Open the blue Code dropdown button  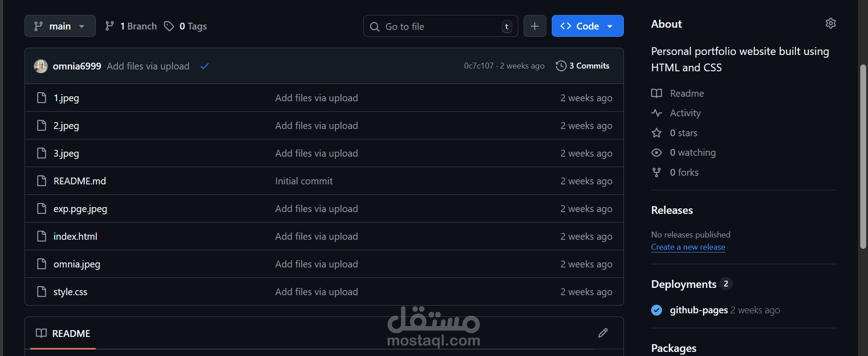point(587,26)
